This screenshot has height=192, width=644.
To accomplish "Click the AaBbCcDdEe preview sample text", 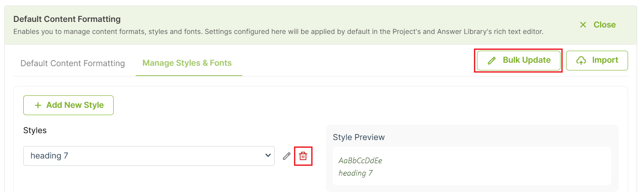I will pos(360,161).
